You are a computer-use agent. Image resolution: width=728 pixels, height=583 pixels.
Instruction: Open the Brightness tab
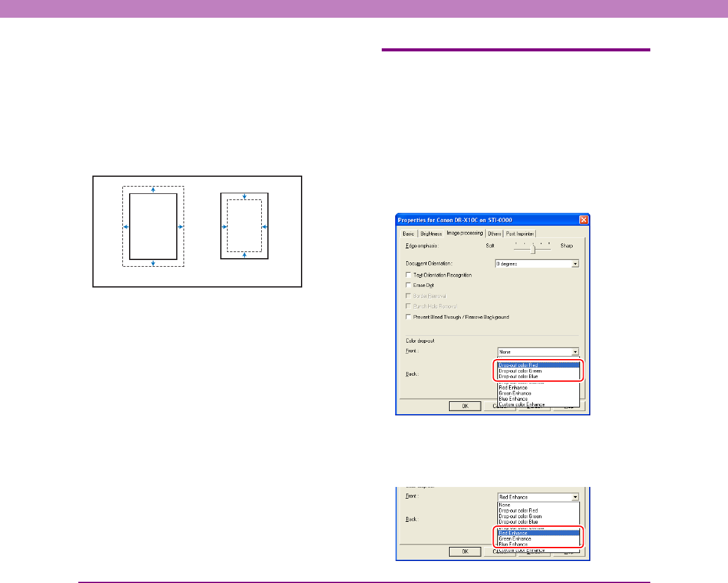[x=431, y=234]
